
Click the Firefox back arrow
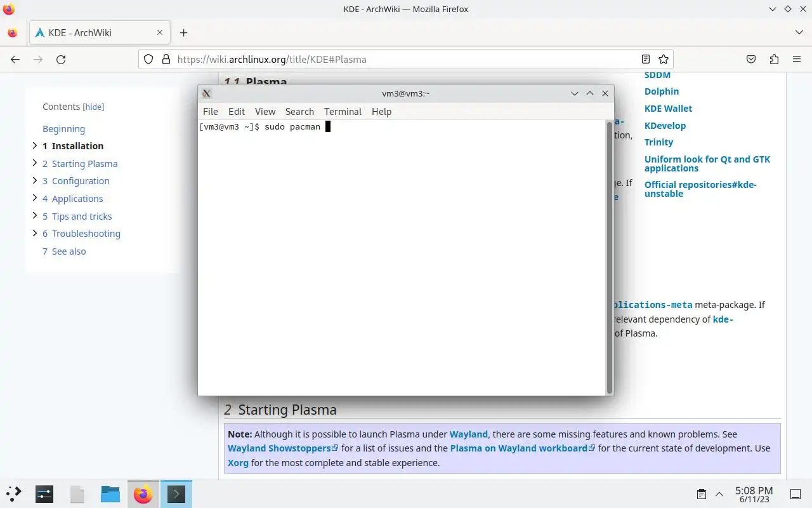(x=15, y=59)
